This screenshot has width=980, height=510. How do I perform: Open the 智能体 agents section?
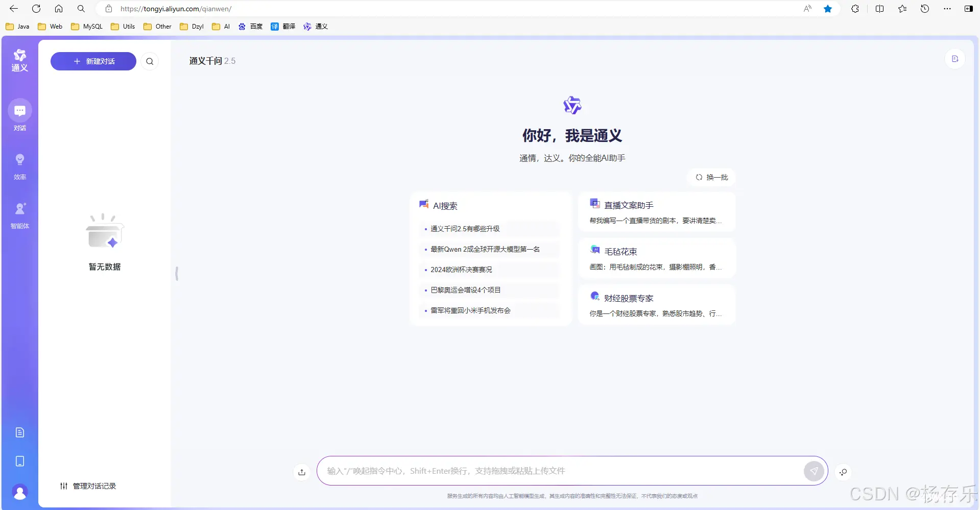click(x=20, y=215)
